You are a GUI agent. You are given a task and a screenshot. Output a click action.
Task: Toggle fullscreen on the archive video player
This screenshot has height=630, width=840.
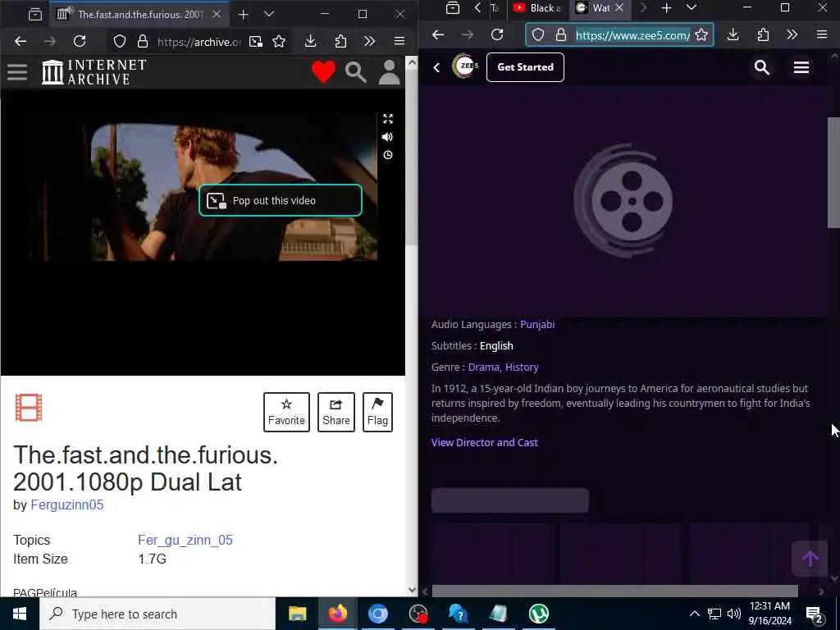point(388,118)
